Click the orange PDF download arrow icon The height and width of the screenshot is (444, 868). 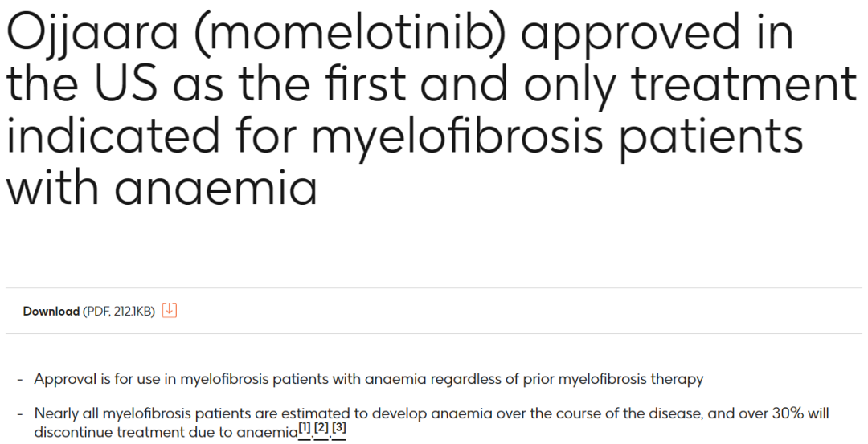click(x=170, y=311)
